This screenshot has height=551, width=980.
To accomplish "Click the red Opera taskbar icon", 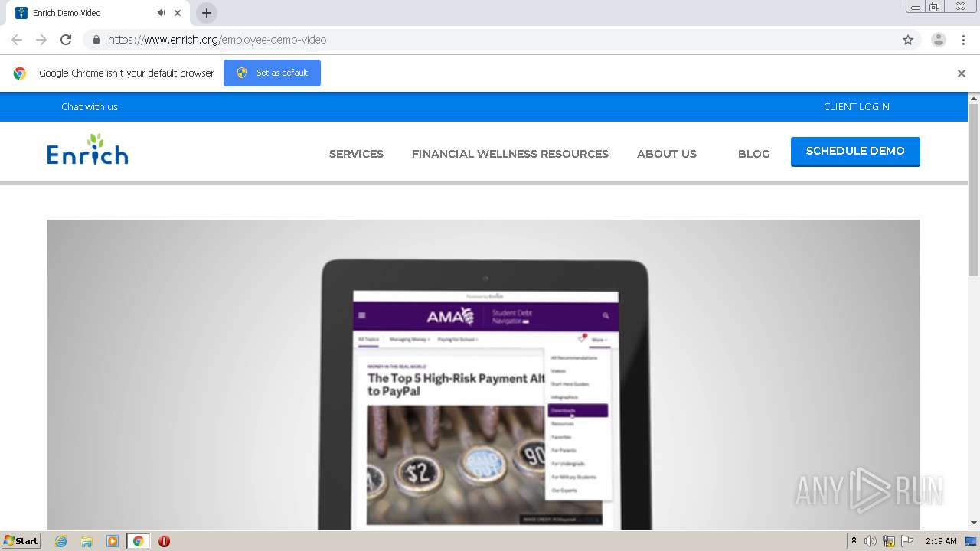I will [x=164, y=541].
